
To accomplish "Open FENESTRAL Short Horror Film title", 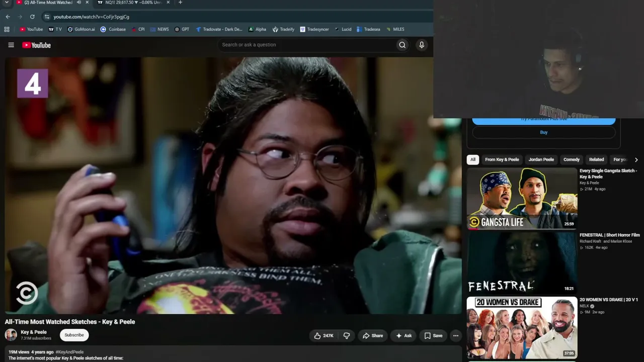I will [610, 235].
